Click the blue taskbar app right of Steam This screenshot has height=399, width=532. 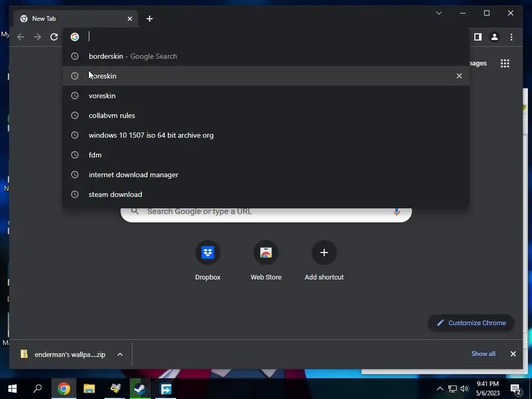(x=166, y=389)
